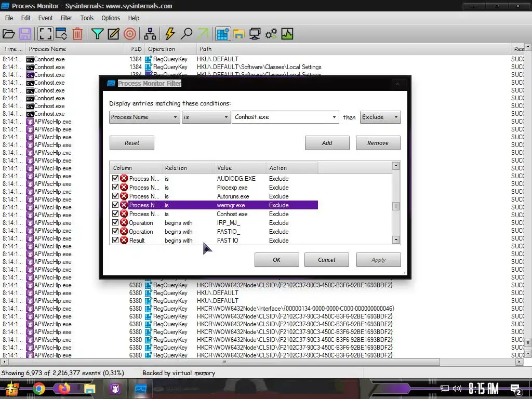
Task: Toggle Show Network Activity icon
Action: click(255, 34)
